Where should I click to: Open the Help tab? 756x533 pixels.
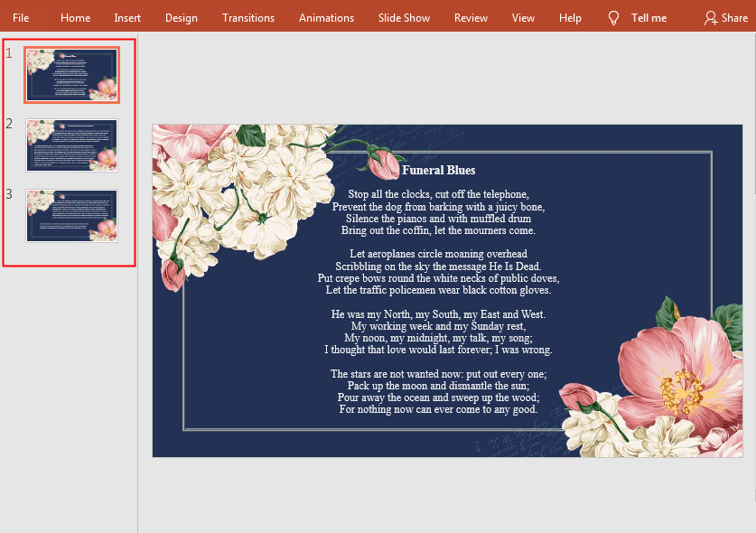(570, 18)
